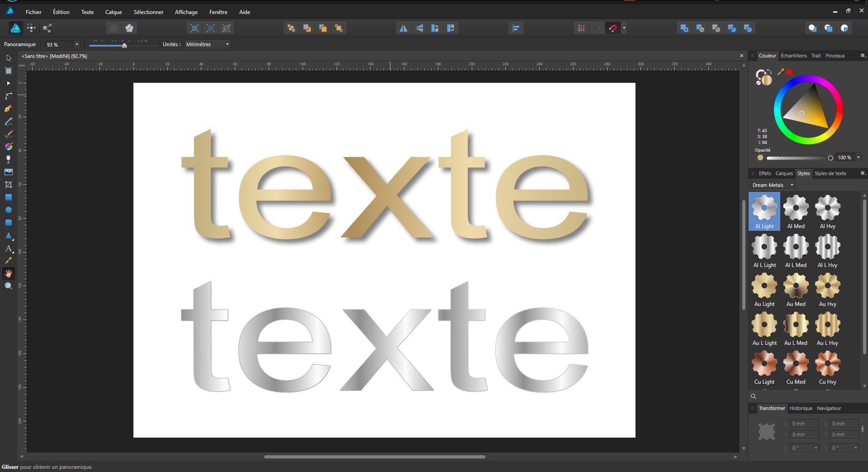Click the red recent color swatch

pos(789,72)
